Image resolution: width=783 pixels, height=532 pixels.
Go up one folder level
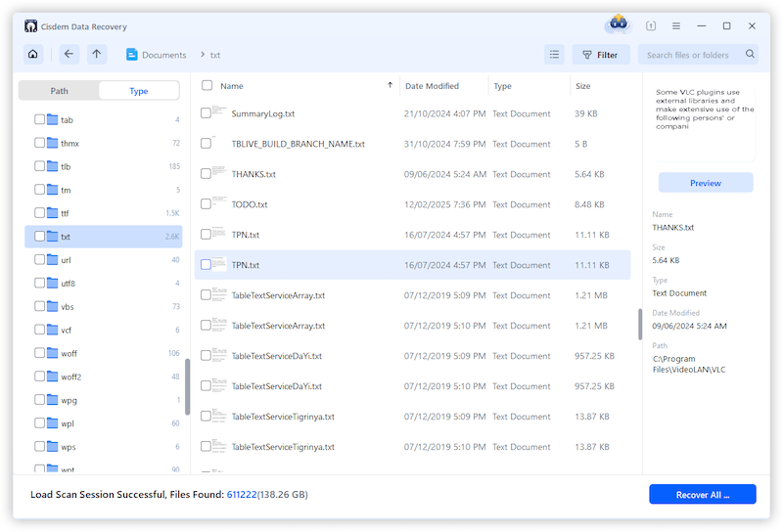coord(97,54)
